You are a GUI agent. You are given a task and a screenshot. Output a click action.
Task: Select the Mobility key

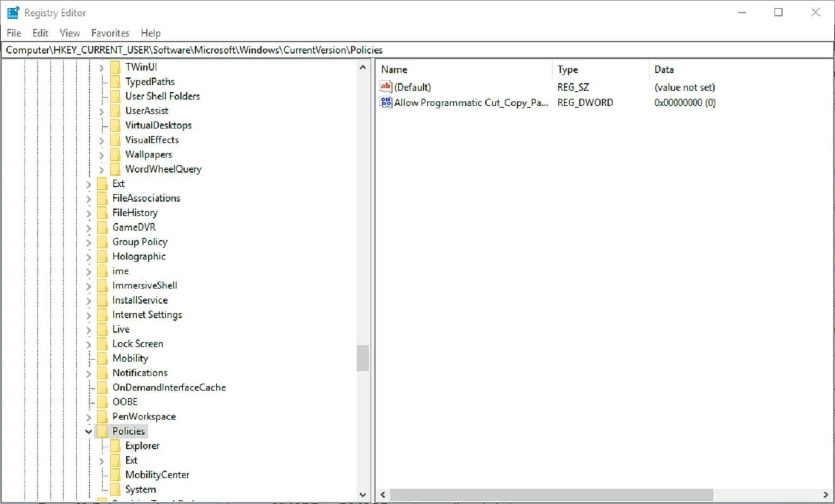130,358
